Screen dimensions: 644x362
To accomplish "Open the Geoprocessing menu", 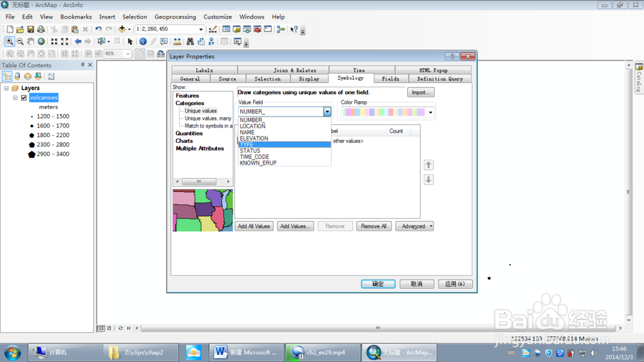I will [x=175, y=17].
